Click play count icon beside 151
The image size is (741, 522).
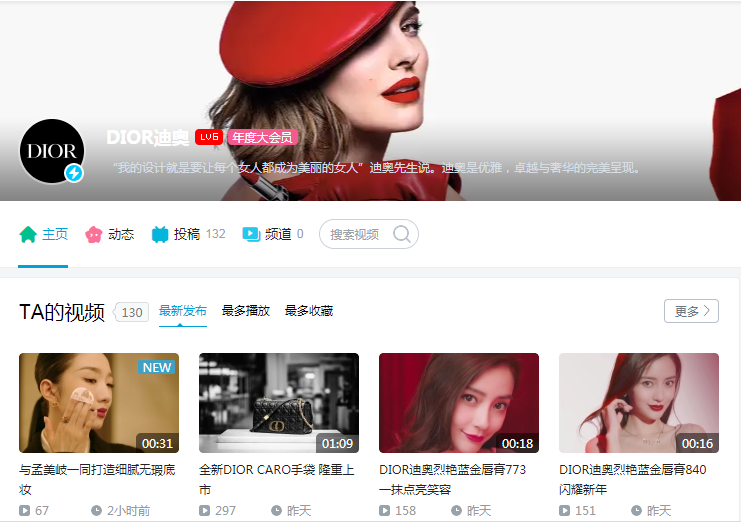coord(564,511)
